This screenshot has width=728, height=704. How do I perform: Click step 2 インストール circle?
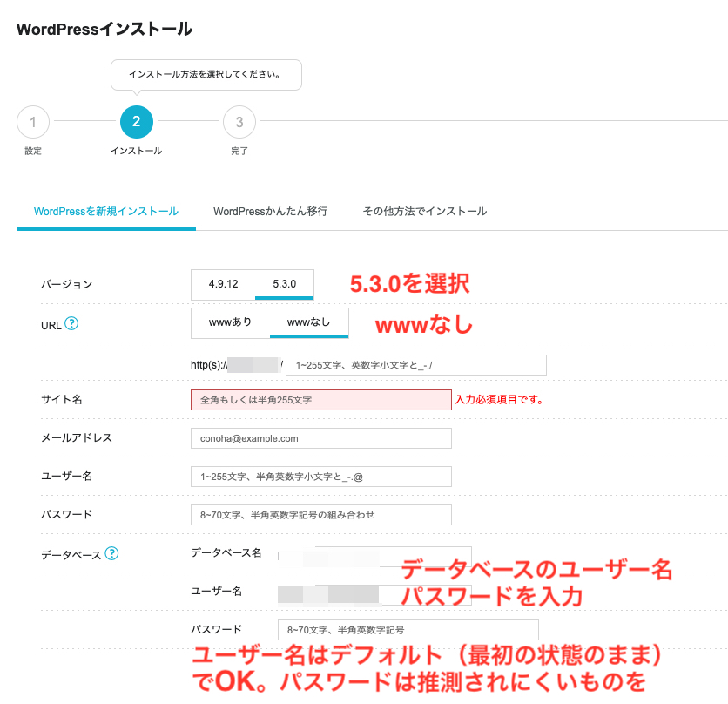137,122
